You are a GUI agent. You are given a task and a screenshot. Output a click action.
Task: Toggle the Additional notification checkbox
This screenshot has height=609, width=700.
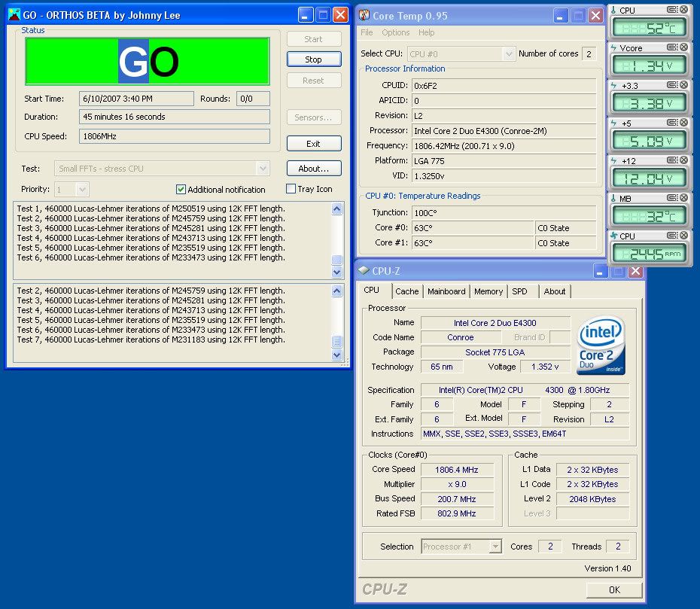(x=181, y=189)
